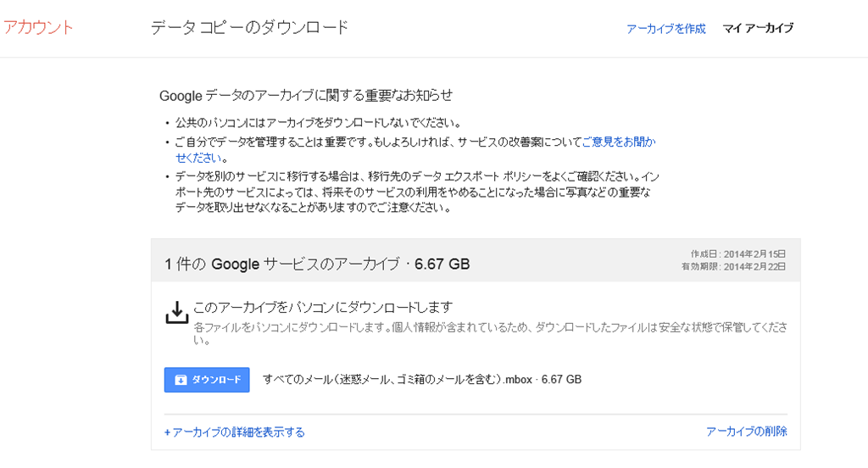Click the paragraph starting データを別のサービスに移行する場合は
The width and height of the screenshot is (868, 468).
point(417,192)
